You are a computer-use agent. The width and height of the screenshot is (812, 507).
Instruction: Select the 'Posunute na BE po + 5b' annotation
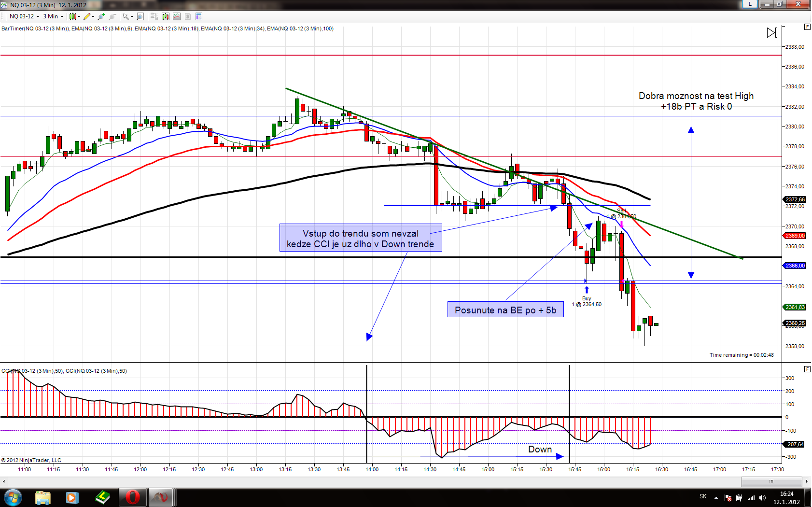tap(505, 310)
